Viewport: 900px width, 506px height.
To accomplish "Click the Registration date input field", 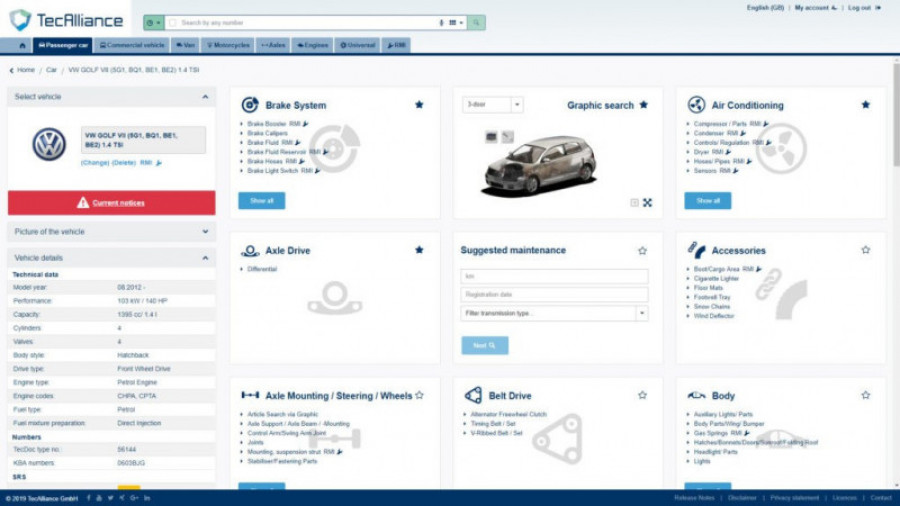I will pos(554,295).
